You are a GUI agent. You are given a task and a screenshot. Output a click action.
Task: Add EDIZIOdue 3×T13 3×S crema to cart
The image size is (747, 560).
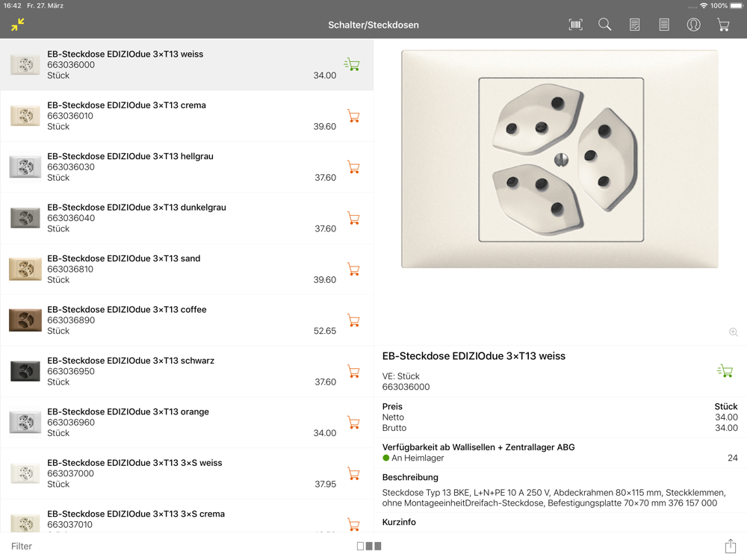[353, 524]
